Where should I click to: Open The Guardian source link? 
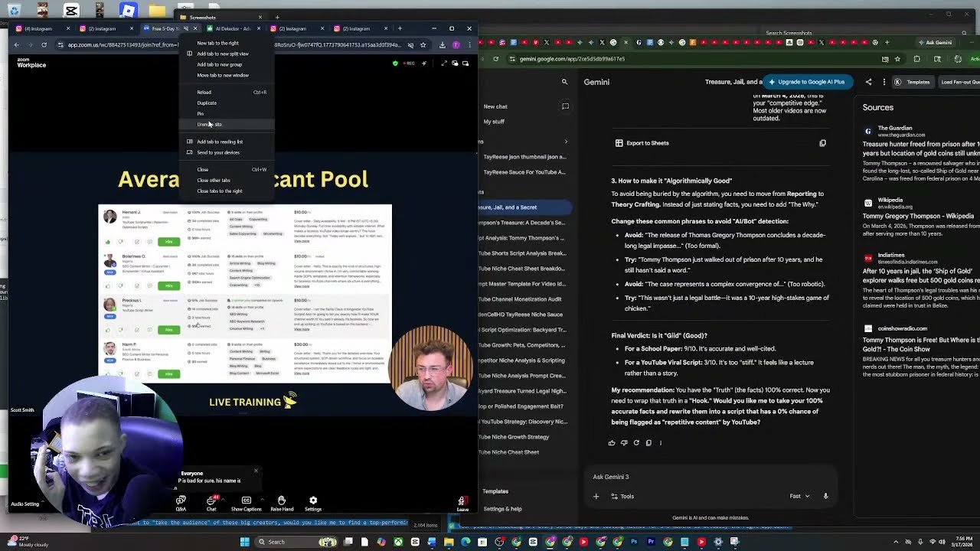click(x=895, y=129)
